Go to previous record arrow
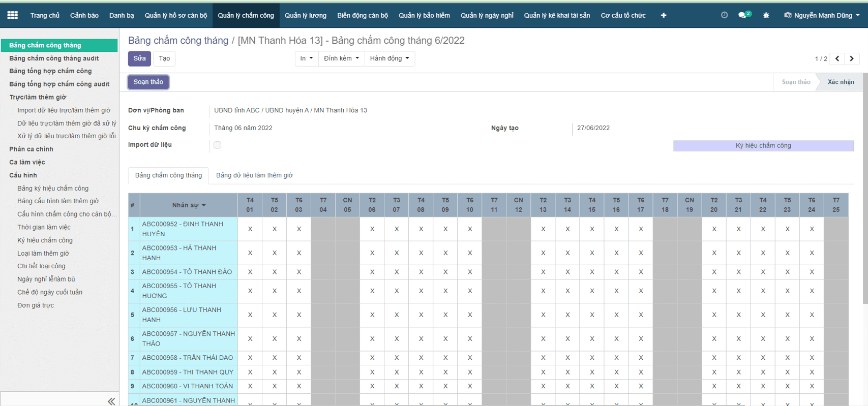 pos(837,58)
